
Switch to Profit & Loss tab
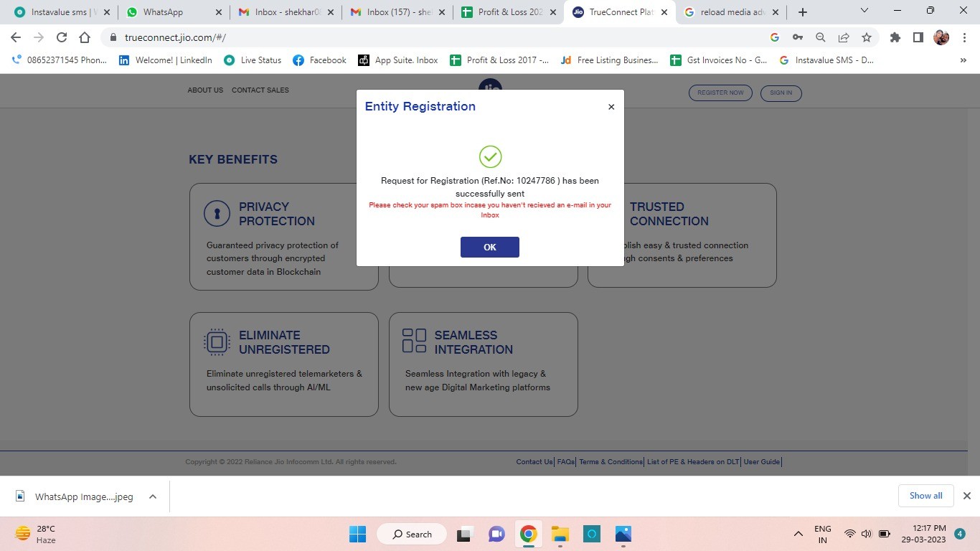coord(509,12)
